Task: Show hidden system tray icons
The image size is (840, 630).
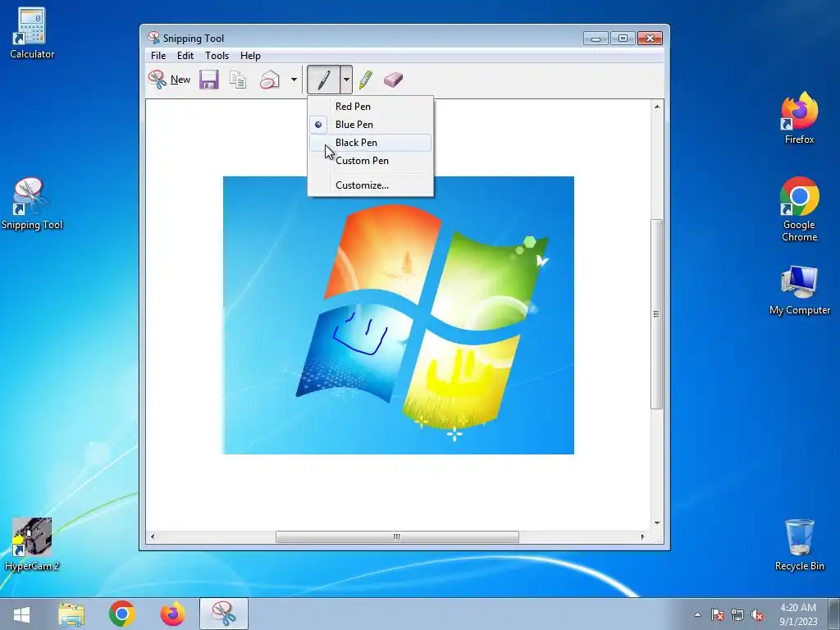Action: [697, 614]
